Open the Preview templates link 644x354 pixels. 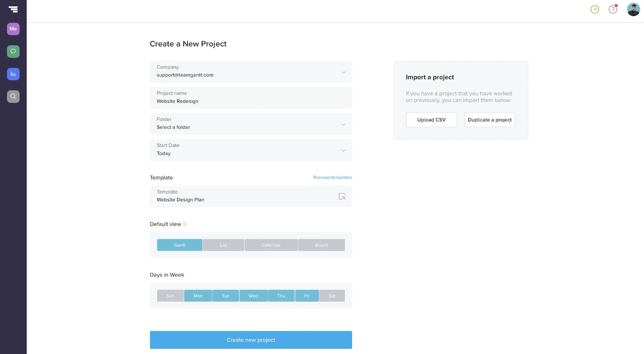click(332, 177)
